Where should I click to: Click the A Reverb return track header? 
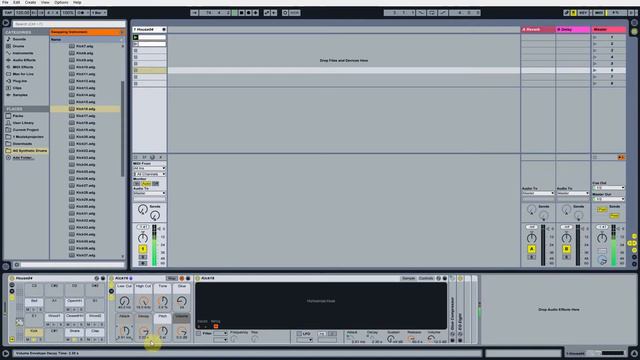coord(538,29)
